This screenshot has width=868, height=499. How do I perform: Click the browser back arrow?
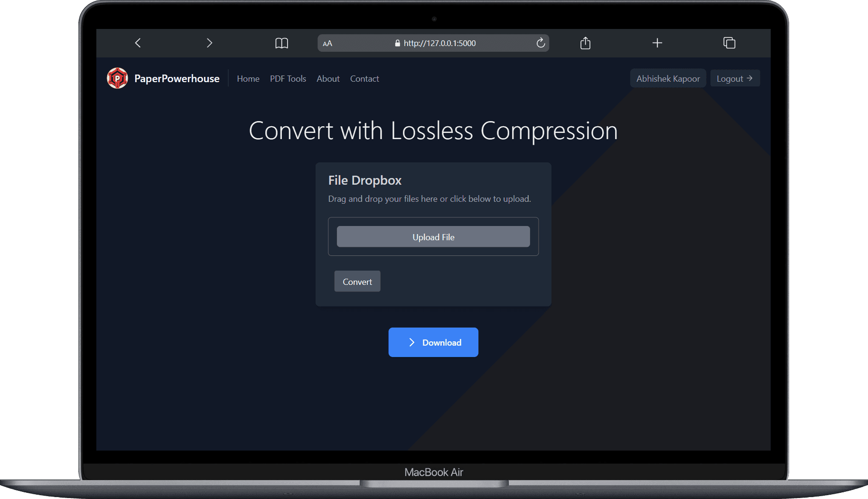pos(138,43)
